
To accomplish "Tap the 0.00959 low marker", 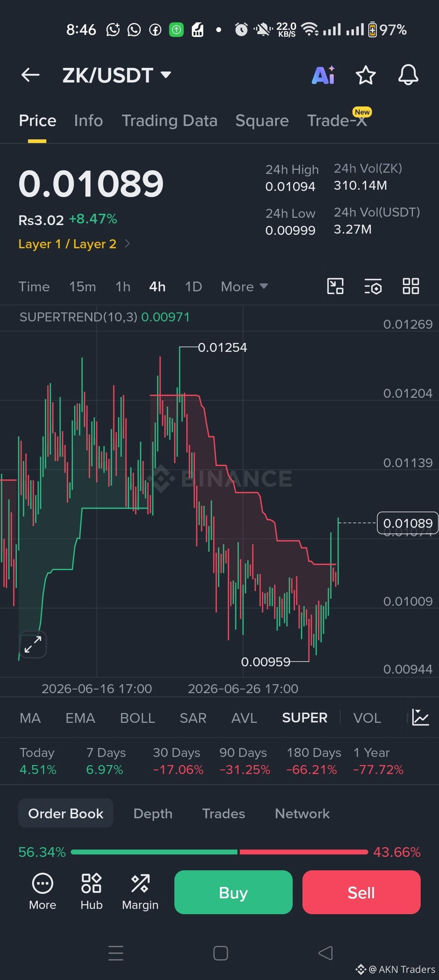I will pos(266,662).
